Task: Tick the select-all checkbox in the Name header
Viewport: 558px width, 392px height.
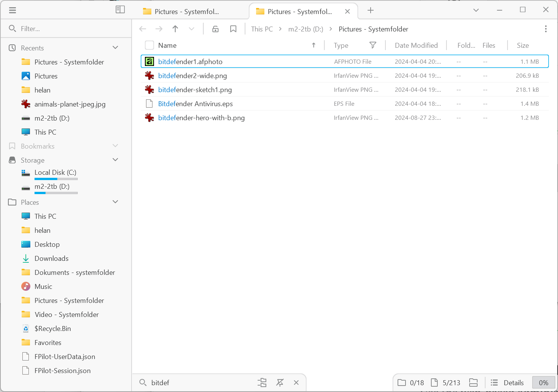Action: click(x=149, y=45)
